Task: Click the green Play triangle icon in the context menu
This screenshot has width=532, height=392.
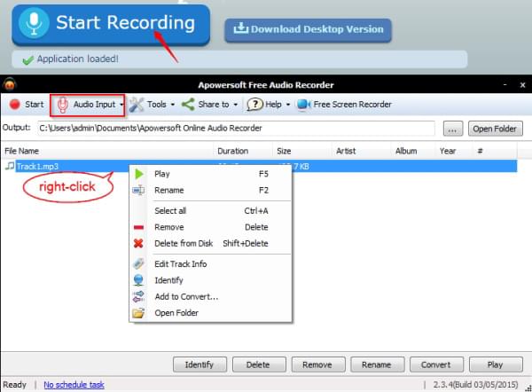Action: pos(139,174)
